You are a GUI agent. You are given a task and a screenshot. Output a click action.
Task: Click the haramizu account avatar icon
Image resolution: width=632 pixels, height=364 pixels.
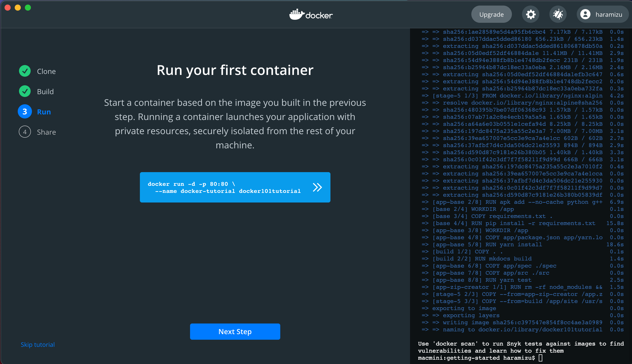tap(585, 14)
